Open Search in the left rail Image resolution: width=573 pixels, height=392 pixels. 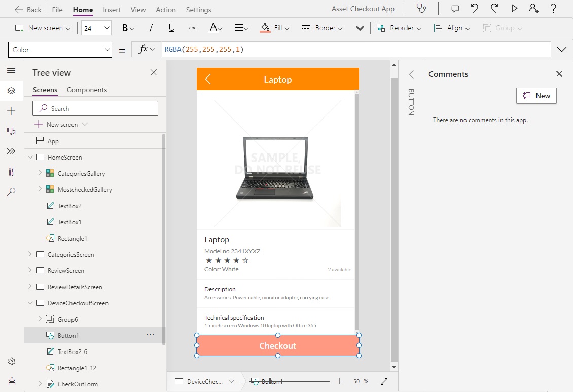[12, 191]
